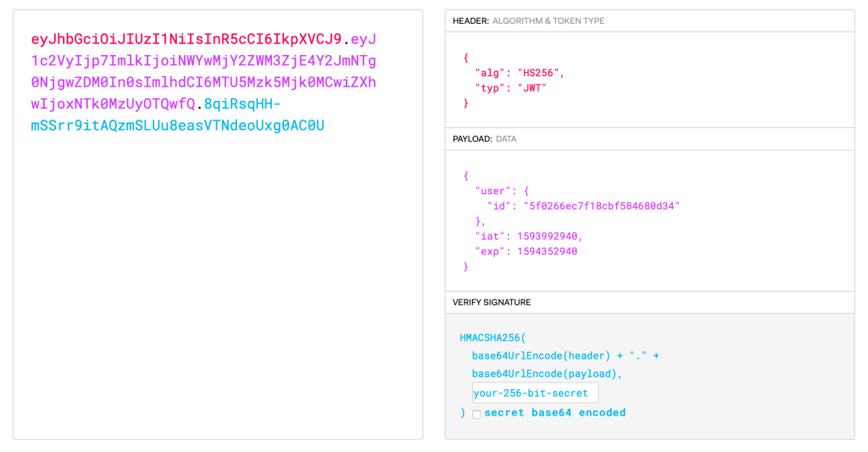Viewport: 868px width, 452px height.
Task: Select the VERIFY SIGNATURE section title
Action: point(492,303)
